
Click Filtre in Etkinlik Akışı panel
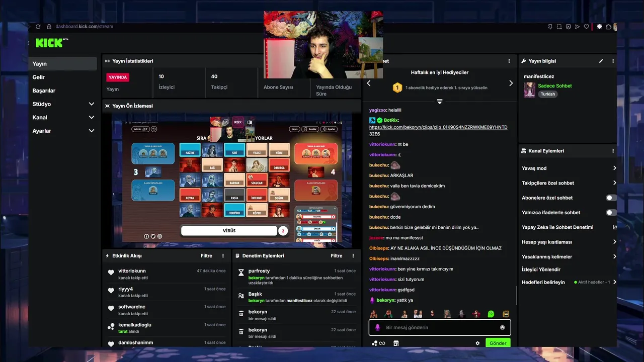206,256
